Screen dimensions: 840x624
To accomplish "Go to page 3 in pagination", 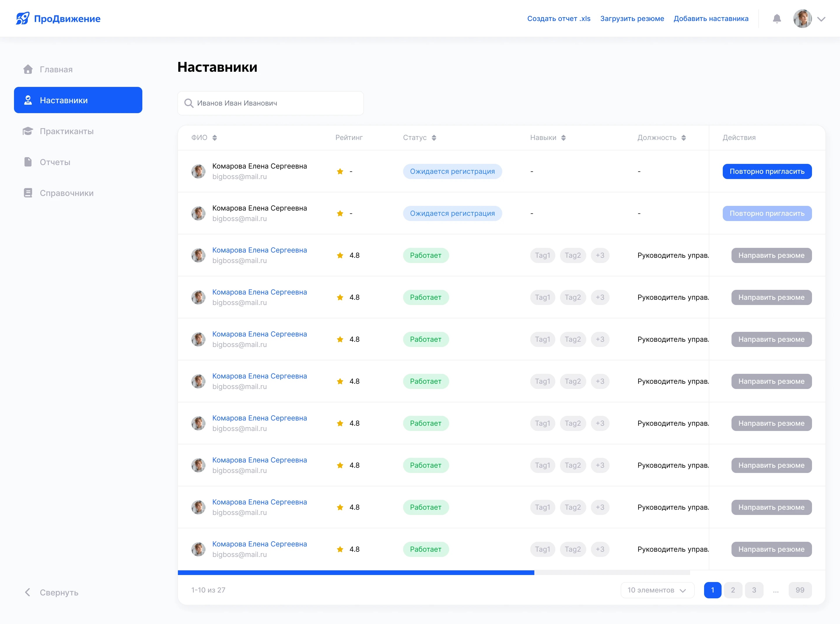I will [754, 590].
